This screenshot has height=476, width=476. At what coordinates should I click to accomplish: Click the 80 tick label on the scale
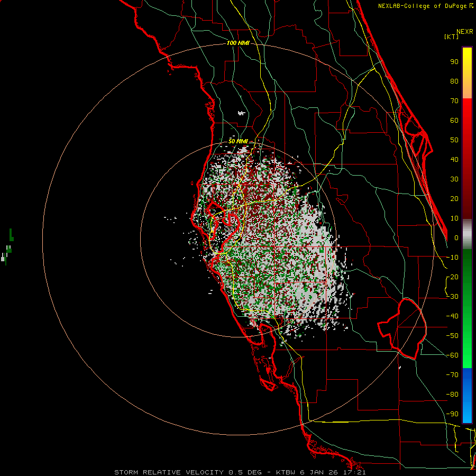click(454, 81)
